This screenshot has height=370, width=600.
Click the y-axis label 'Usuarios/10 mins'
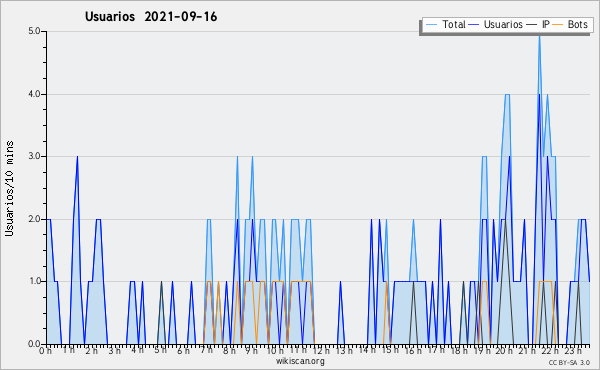[9, 188]
